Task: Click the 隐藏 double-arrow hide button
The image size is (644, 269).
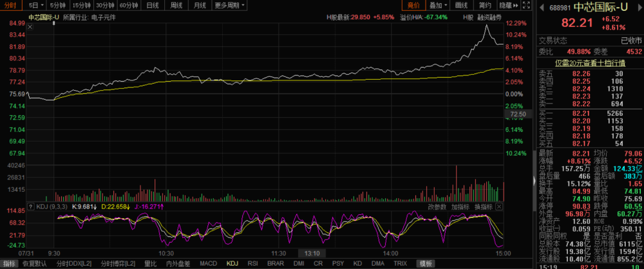Action: [509, 5]
